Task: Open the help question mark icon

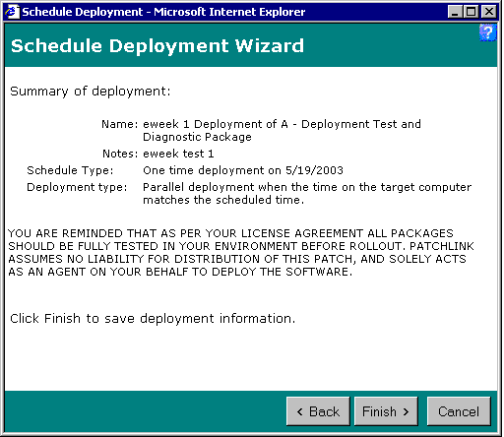Action: click(488, 32)
